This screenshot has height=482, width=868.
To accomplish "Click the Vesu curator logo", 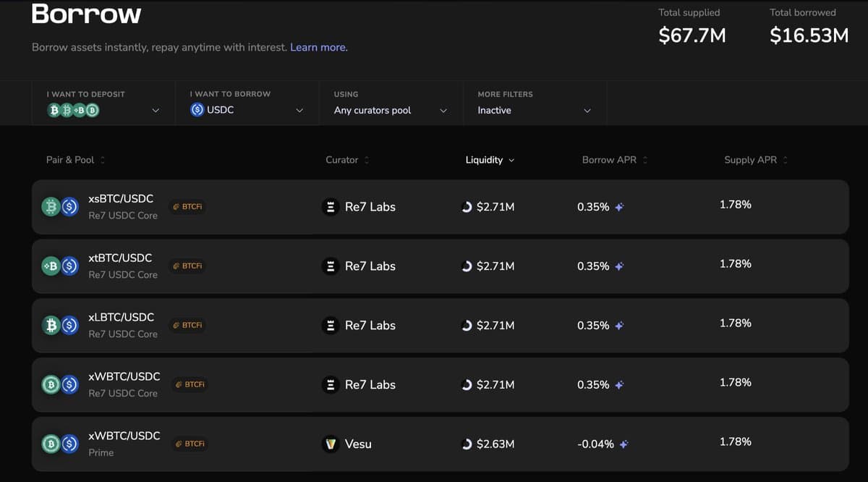I will 330,444.
